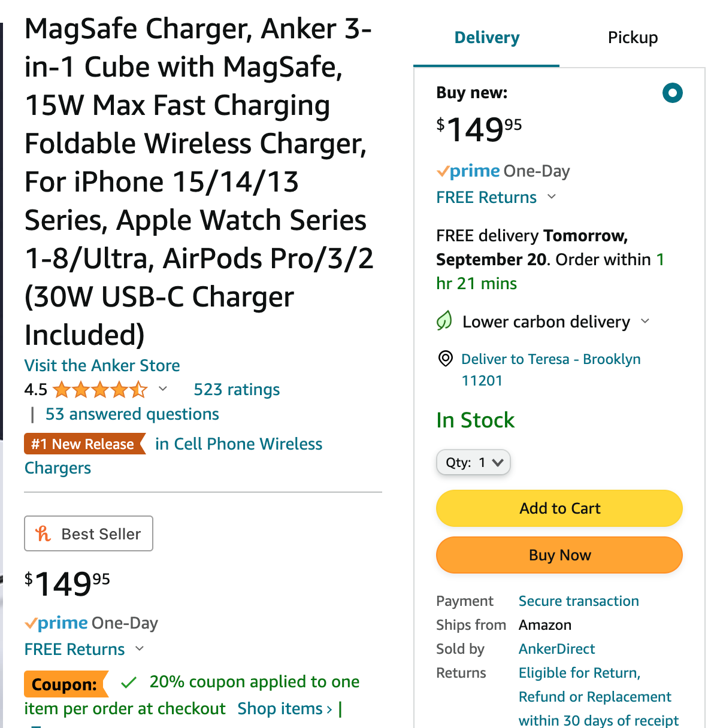Click the star rating icons

pyautogui.click(x=100, y=390)
